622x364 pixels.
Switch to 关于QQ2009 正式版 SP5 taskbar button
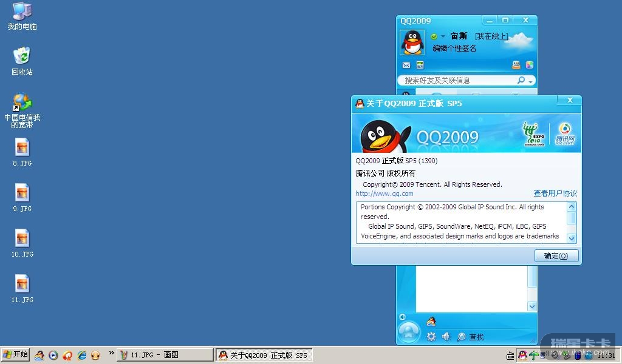(264, 355)
